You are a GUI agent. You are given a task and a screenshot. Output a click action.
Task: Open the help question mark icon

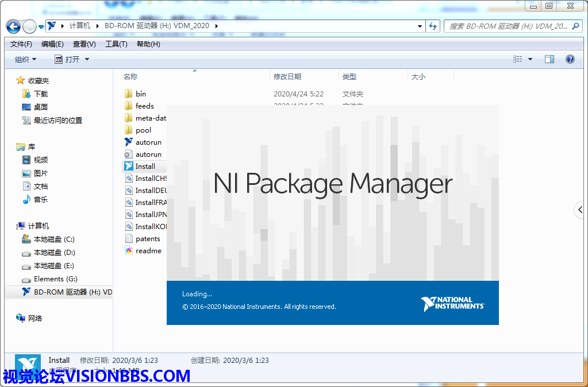pos(570,59)
